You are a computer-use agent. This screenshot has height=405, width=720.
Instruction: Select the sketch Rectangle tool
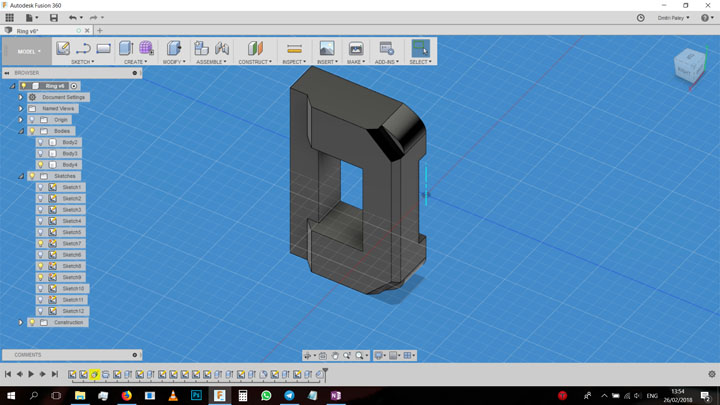coord(104,48)
